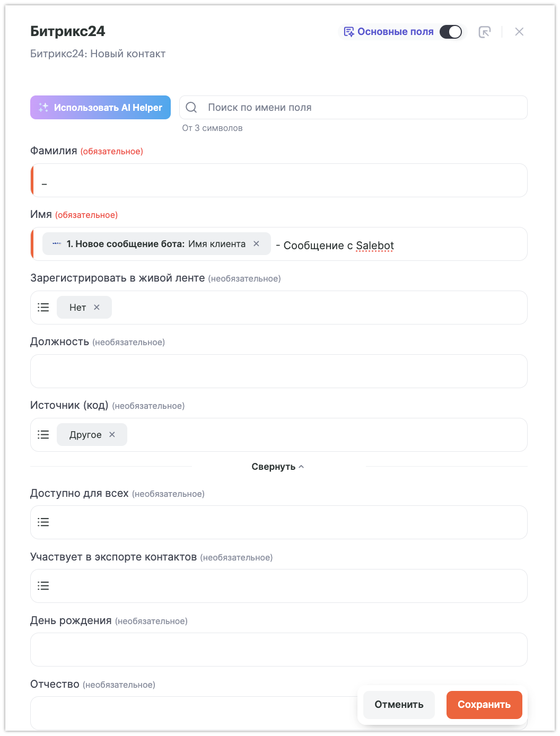Remove the 'Нет' selected value

(97, 308)
